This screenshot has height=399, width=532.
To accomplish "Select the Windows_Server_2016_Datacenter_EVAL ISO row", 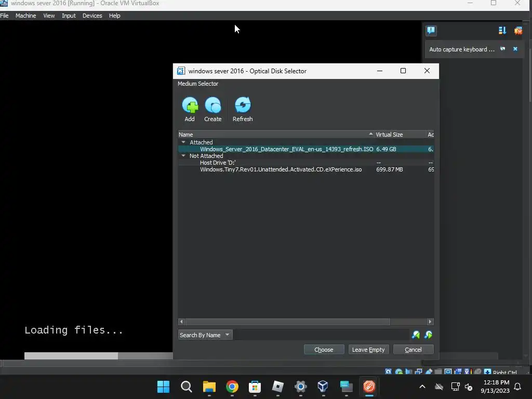I will point(305,149).
